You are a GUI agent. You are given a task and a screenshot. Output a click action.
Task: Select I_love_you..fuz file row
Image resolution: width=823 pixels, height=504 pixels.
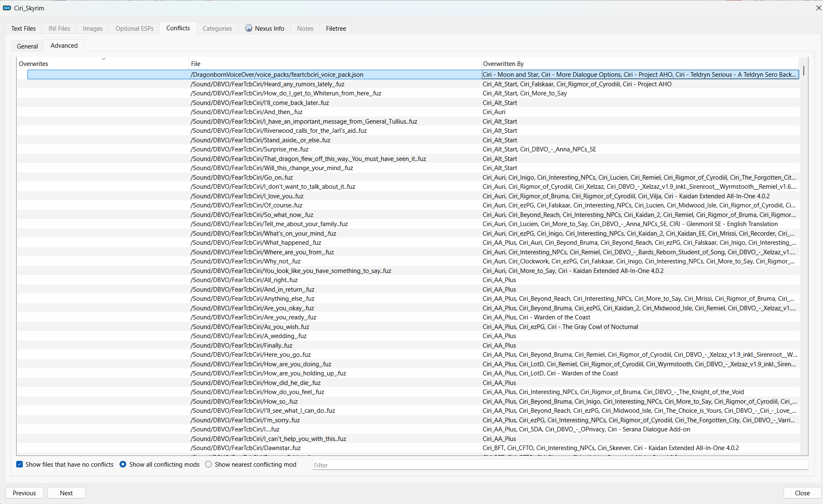coord(408,196)
